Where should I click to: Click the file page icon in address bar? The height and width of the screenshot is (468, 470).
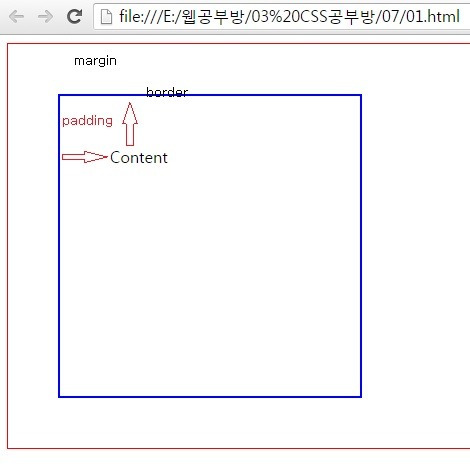tap(106, 17)
